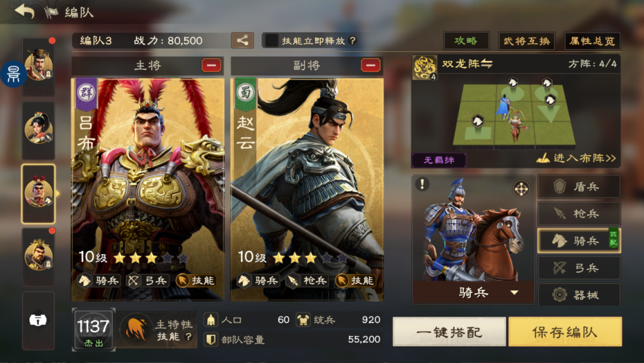Select the 弓兵 troop type

point(578,268)
